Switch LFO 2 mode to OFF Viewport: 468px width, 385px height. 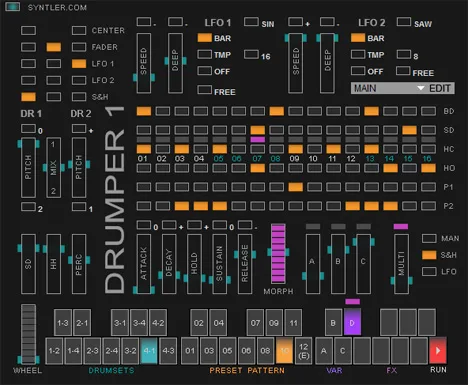[x=358, y=70]
